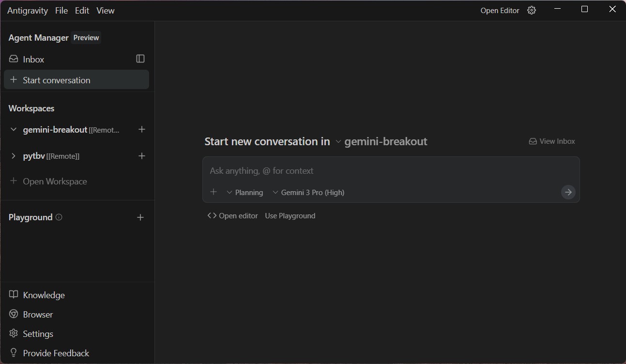Click the View Inbox link
Viewport: 626px width, 364px height.
[552, 141]
